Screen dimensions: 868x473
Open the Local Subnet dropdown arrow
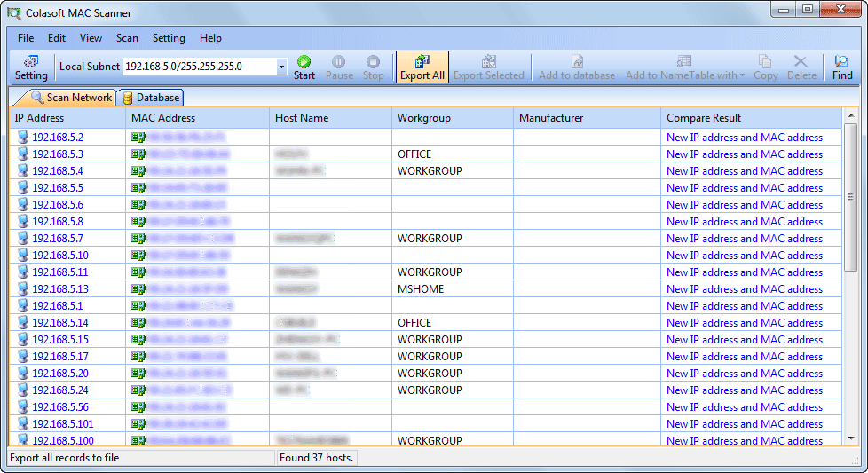point(281,67)
